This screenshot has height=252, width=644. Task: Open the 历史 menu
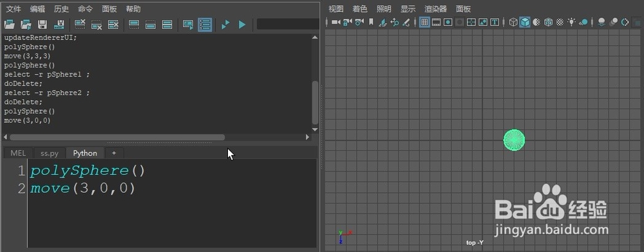[61, 9]
